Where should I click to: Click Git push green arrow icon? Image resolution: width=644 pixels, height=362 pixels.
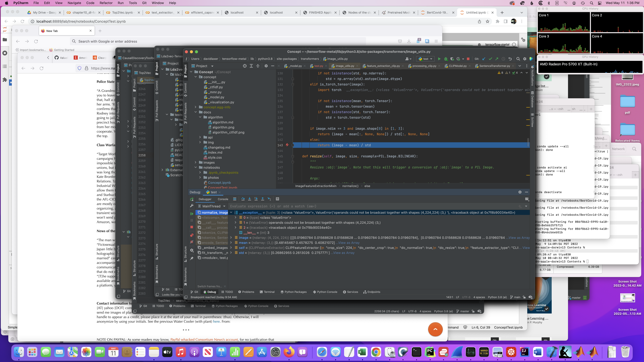pyautogui.click(x=497, y=59)
